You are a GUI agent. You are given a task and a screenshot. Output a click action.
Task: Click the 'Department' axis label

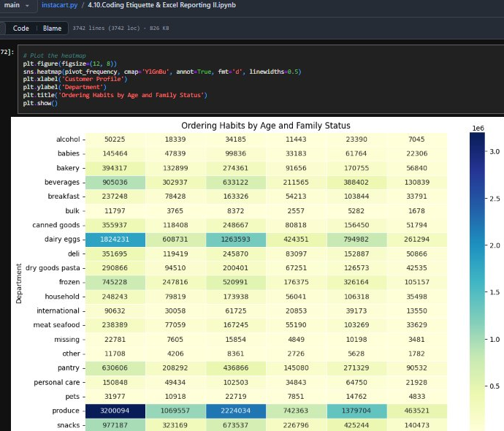pos(19,283)
